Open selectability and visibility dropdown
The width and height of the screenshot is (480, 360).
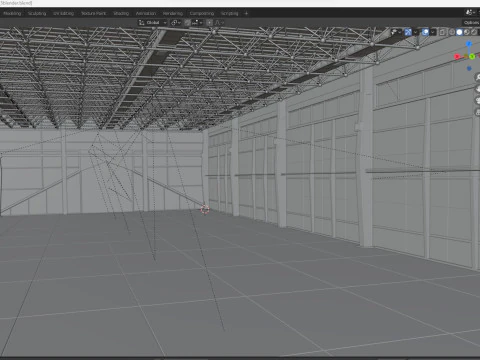tap(397, 32)
